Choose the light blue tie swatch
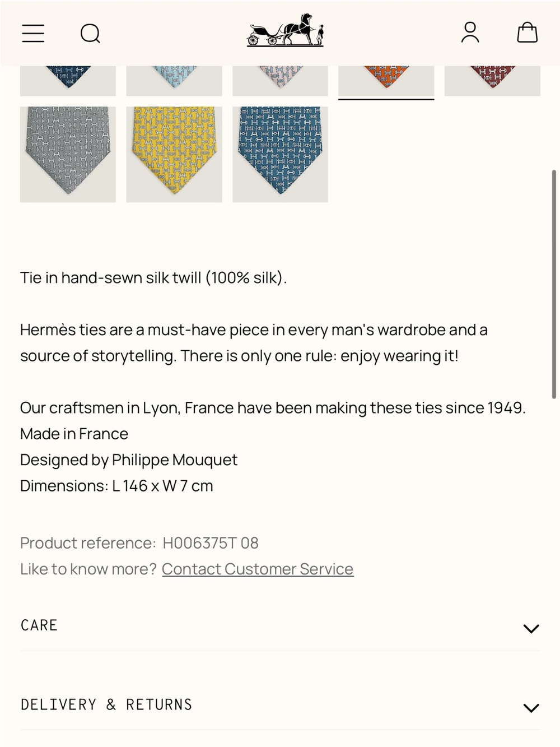This screenshot has height=747, width=560. (x=174, y=81)
